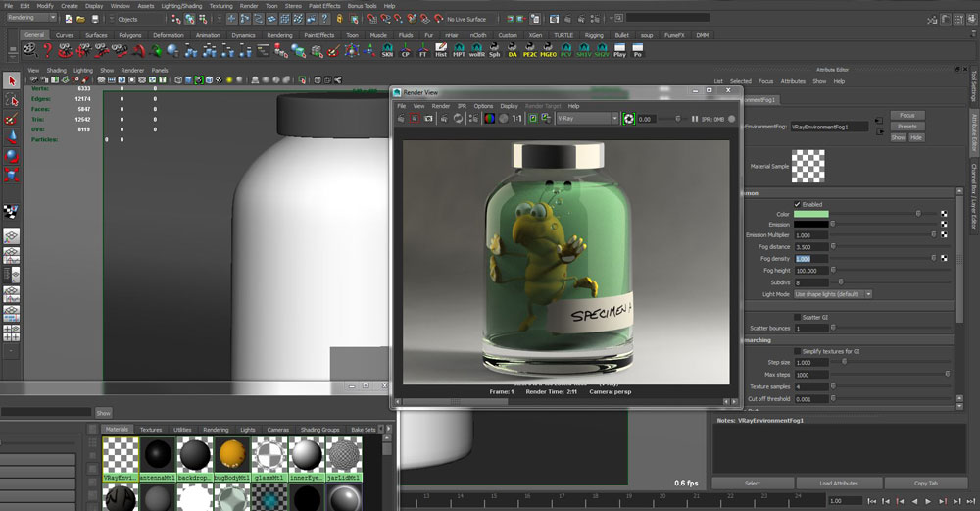This screenshot has height=511, width=980.
Task: Click the checker map button beside Color
Action: [944, 214]
